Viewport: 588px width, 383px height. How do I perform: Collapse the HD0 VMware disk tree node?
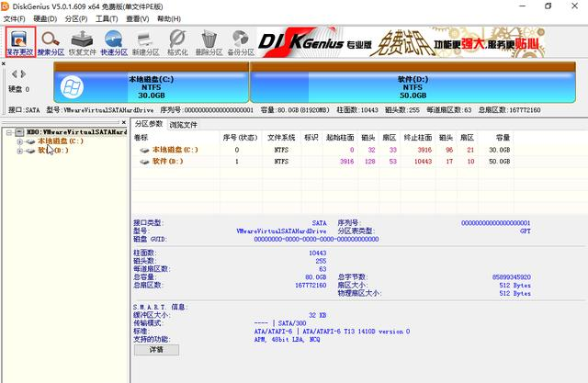pyautogui.click(x=8, y=132)
